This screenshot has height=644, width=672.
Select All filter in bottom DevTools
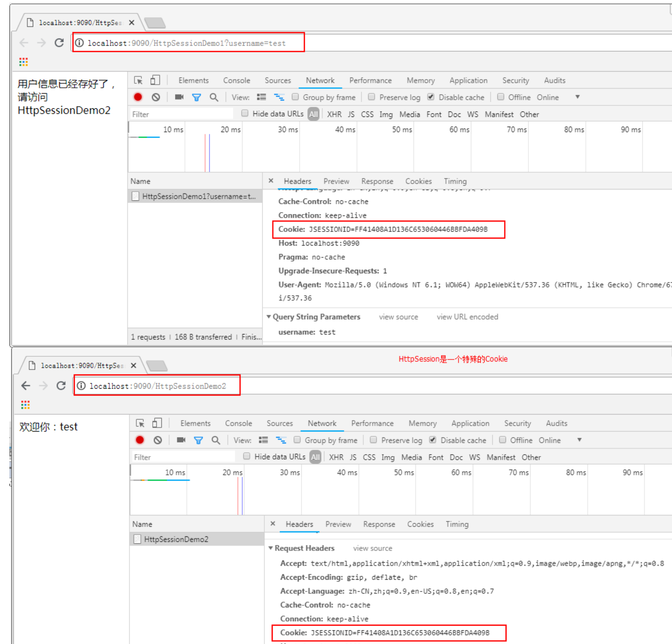(315, 457)
